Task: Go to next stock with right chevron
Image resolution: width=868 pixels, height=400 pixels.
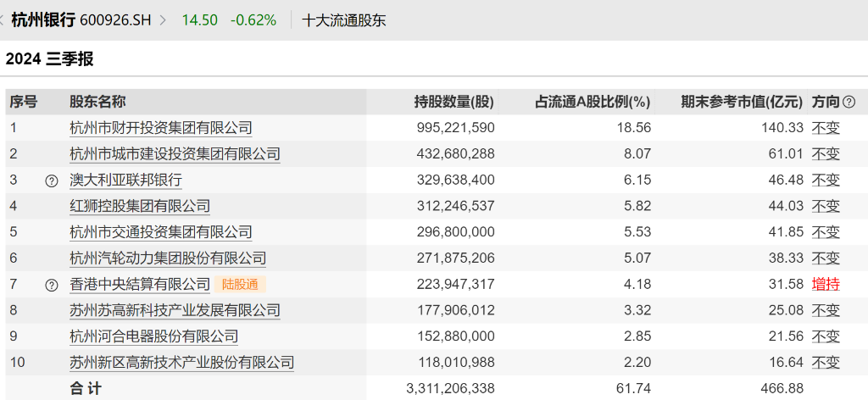Action: (163, 20)
